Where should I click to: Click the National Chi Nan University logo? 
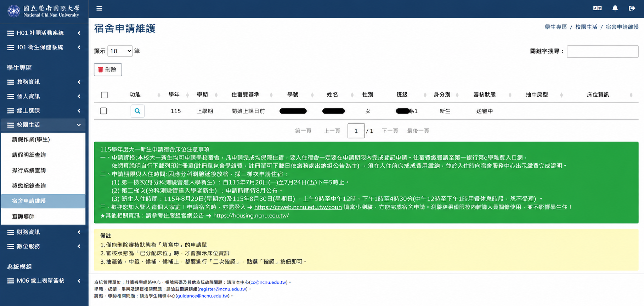pyautogui.click(x=44, y=11)
